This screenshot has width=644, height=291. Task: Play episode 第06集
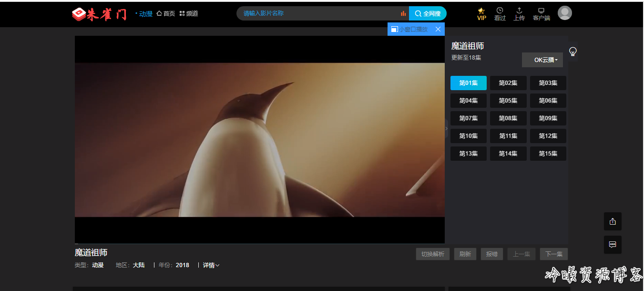548,101
